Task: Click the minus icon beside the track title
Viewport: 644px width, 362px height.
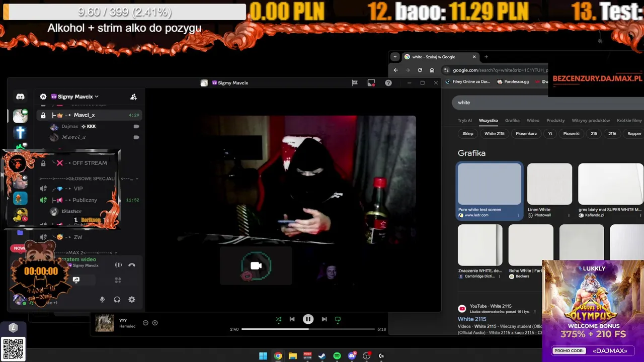Action: pyautogui.click(x=145, y=323)
